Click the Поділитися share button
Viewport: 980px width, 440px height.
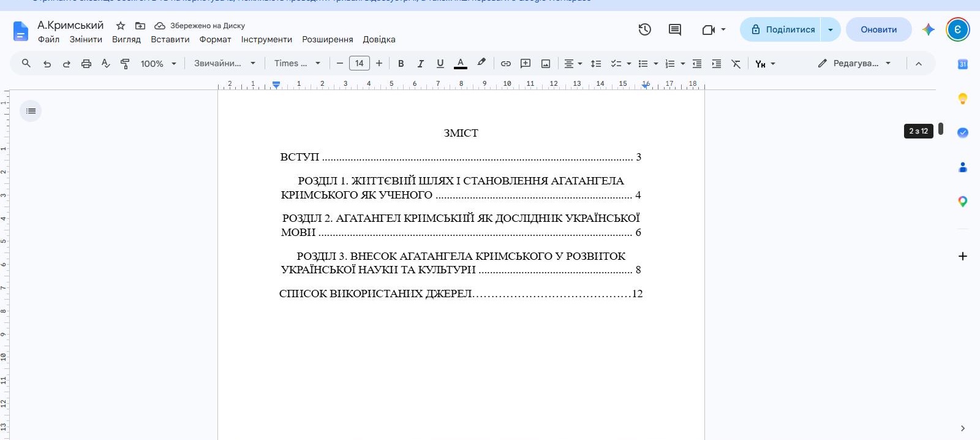[780, 29]
